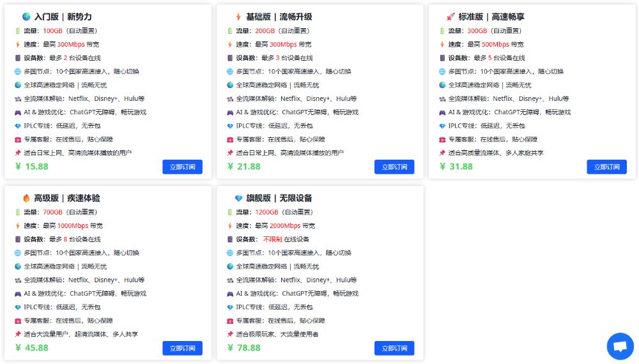Click device icon beside 最多 3 台设备在线
Screen dimensions: 639x364
point(230,58)
